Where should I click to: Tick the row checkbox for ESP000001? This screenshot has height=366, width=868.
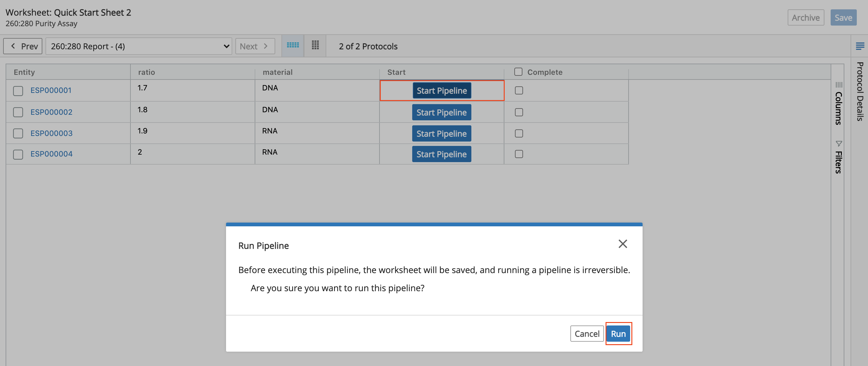tap(18, 91)
